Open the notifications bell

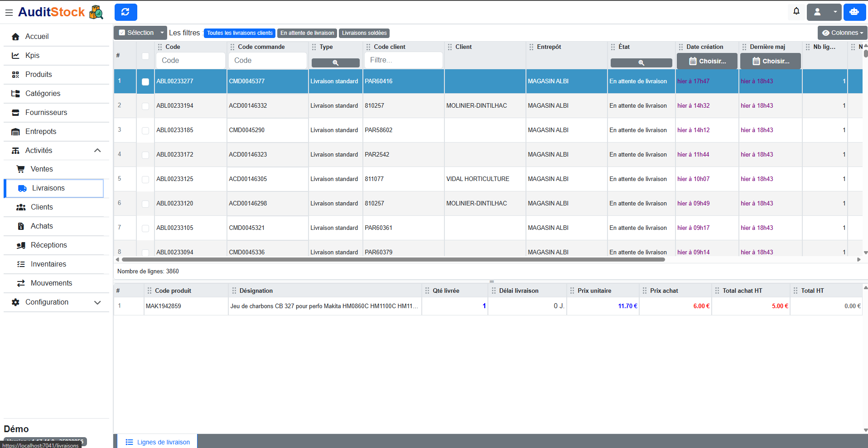(796, 11)
